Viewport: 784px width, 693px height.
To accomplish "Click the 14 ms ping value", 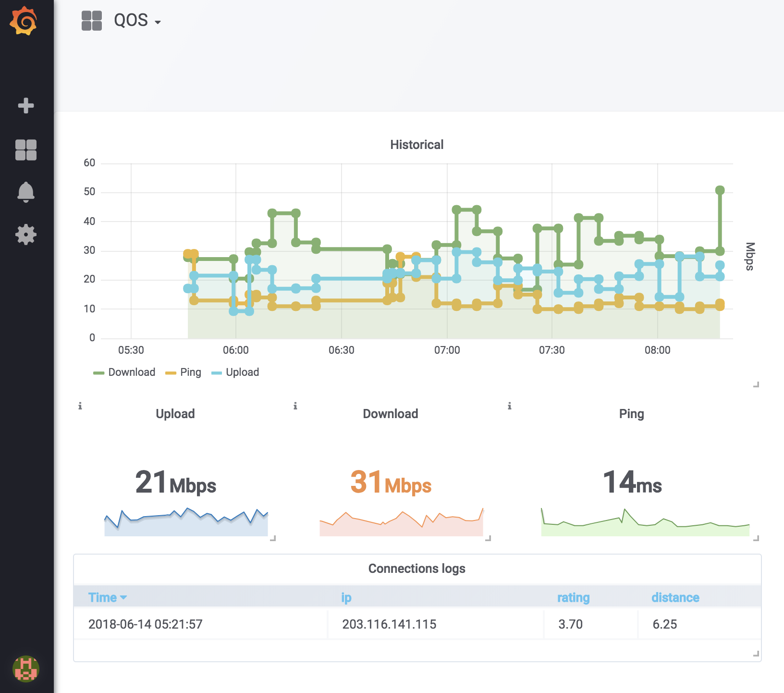I will (x=632, y=483).
